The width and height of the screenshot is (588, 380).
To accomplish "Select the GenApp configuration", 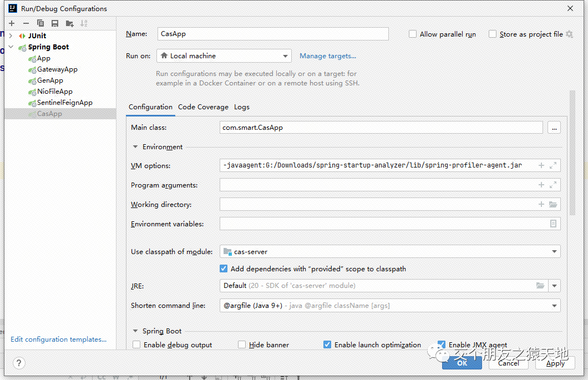I will coord(50,80).
